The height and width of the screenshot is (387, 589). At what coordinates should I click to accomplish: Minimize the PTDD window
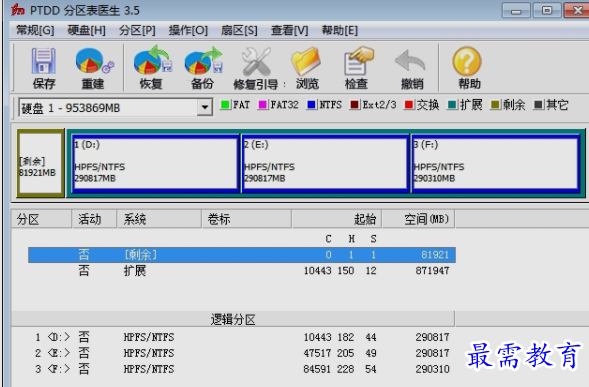coord(517,11)
